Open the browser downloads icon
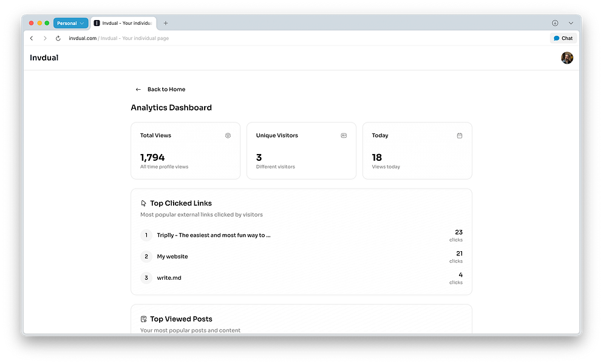 click(x=555, y=23)
